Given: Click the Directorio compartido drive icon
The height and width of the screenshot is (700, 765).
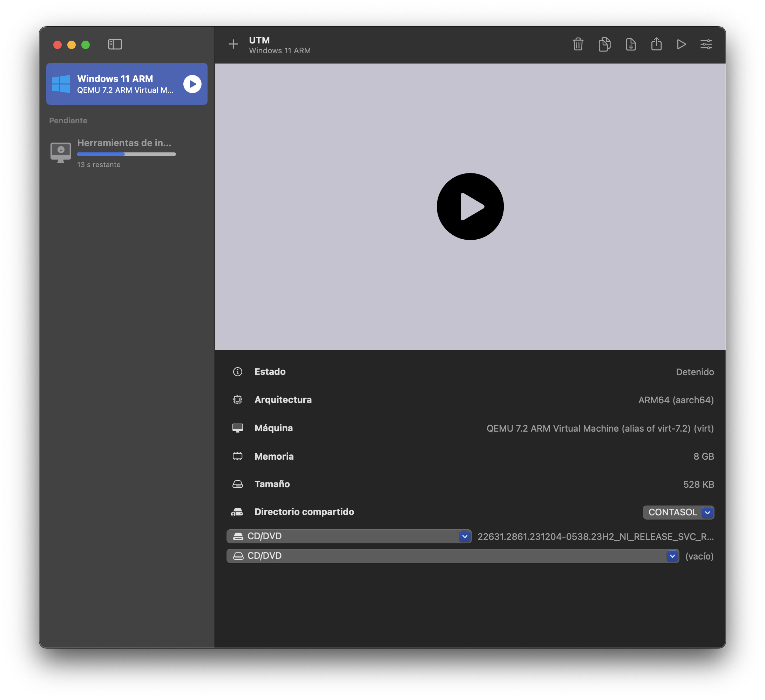Looking at the screenshot, I should [x=237, y=512].
